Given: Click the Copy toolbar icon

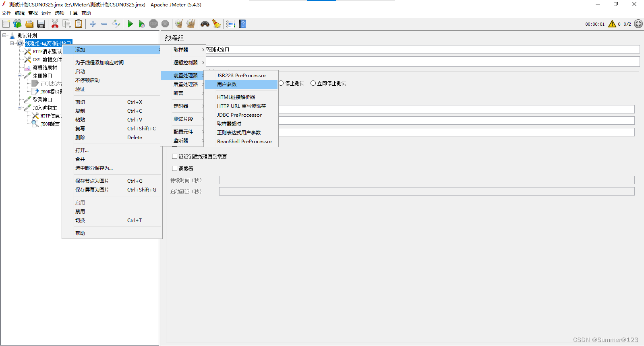Looking at the screenshot, I should [x=67, y=24].
